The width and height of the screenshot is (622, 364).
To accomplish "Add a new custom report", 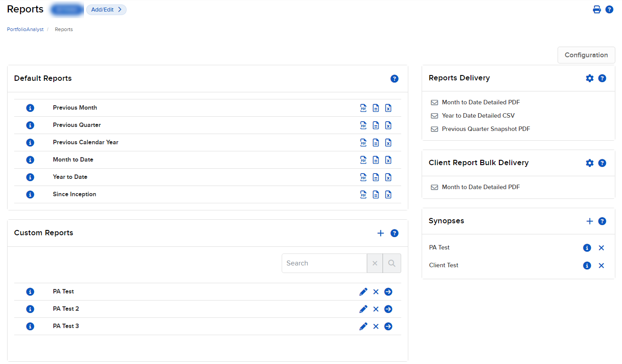I will (380, 233).
